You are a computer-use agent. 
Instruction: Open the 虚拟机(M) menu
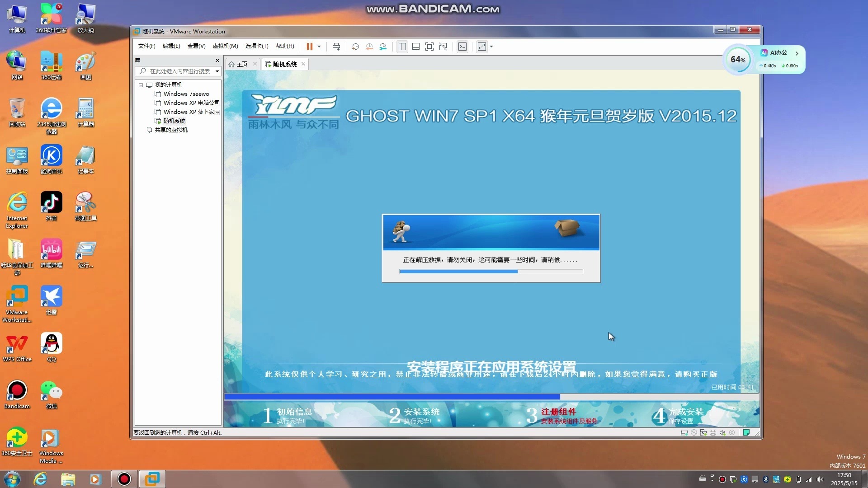(225, 46)
